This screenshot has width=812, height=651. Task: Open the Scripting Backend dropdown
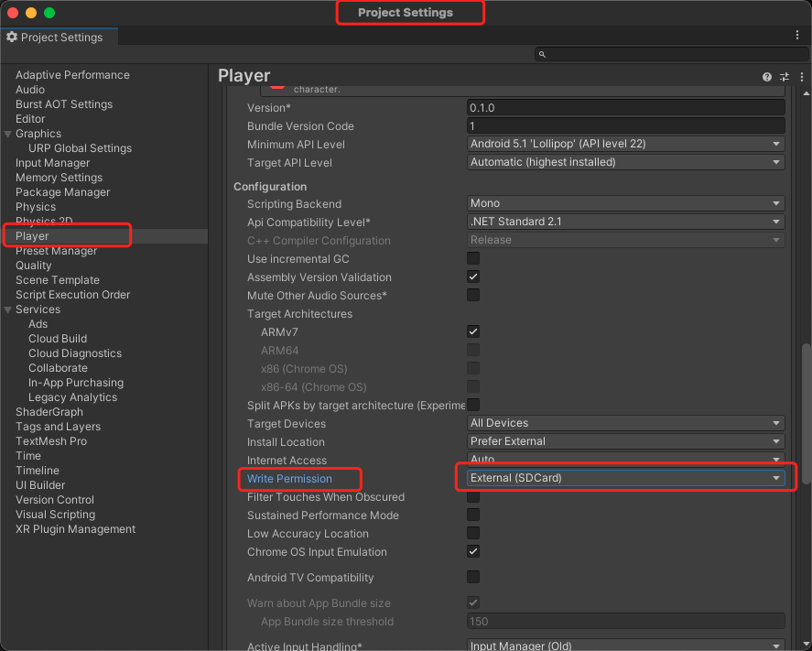tap(625, 203)
